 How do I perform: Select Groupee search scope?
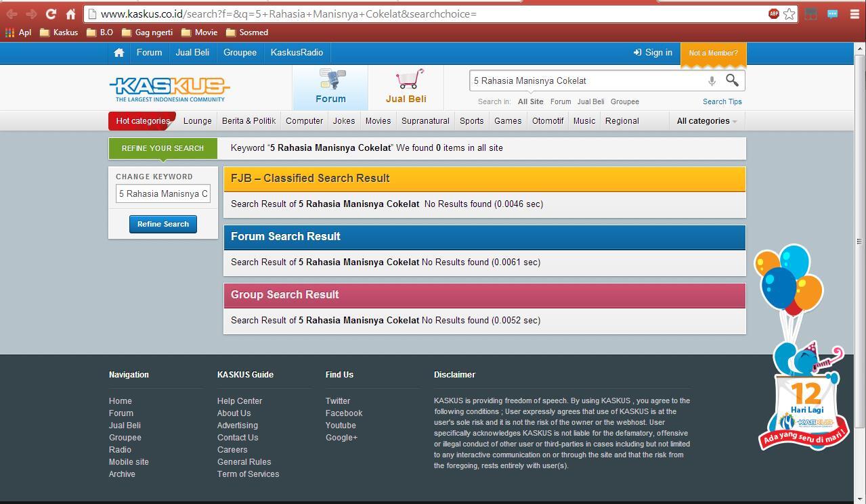click(x=625, y=101)
